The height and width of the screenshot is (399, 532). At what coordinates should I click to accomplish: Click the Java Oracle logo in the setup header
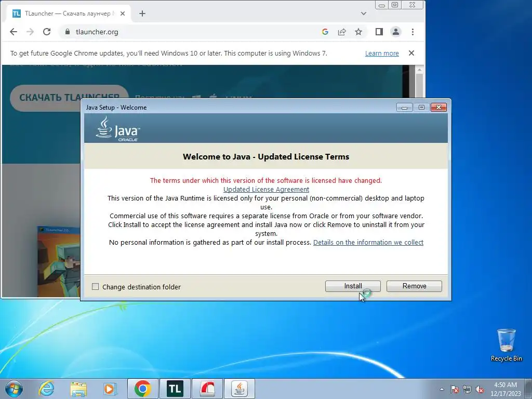click(x=118, y=129)
